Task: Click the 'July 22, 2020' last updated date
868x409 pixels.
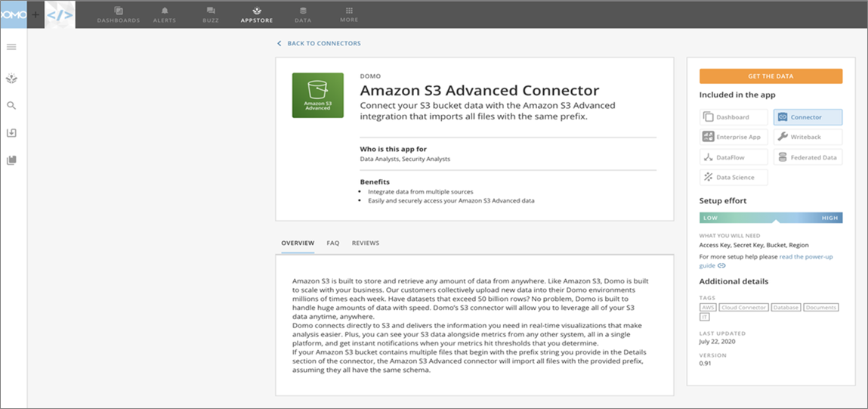Action: 718,342
